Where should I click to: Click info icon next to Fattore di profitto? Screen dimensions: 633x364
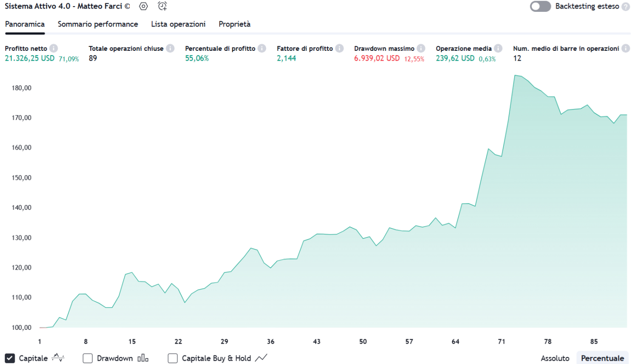coord(339,48)
